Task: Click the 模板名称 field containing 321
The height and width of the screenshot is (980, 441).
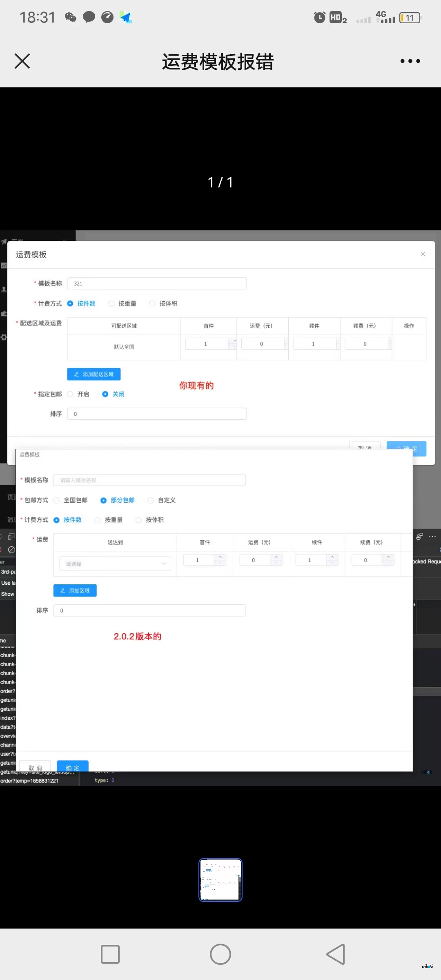Action: (x=157, y=283)
